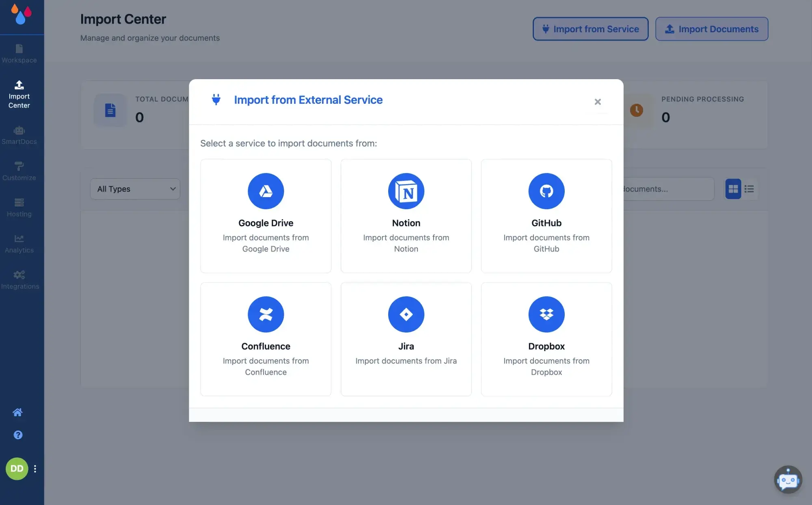Go to Workspace in sidebar
Viewport: 812px width, 505px height.
[19, 54]
